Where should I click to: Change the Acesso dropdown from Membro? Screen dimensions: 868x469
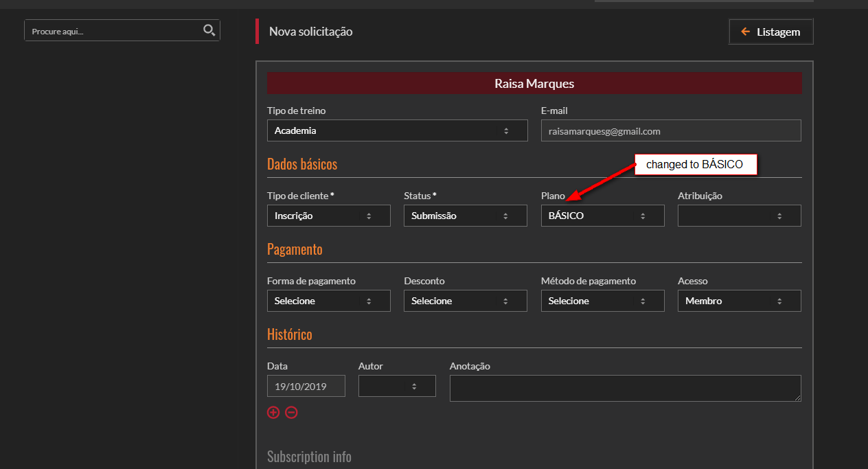[x=739, y=301]
